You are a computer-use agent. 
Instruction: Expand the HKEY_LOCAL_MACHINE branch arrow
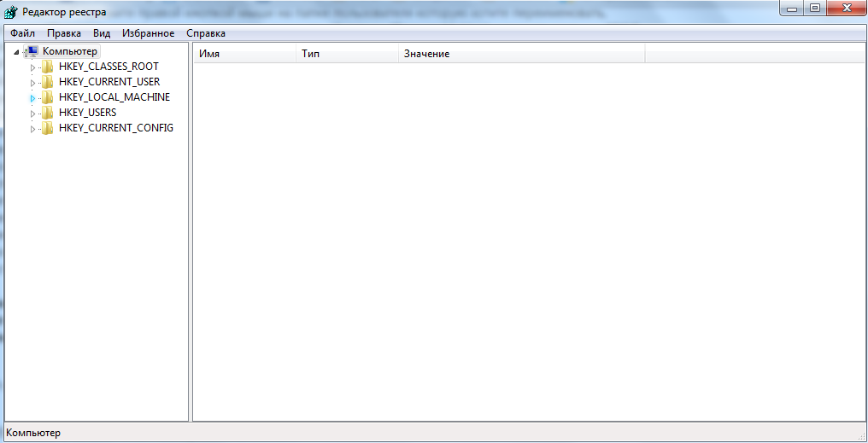(32, 98)
